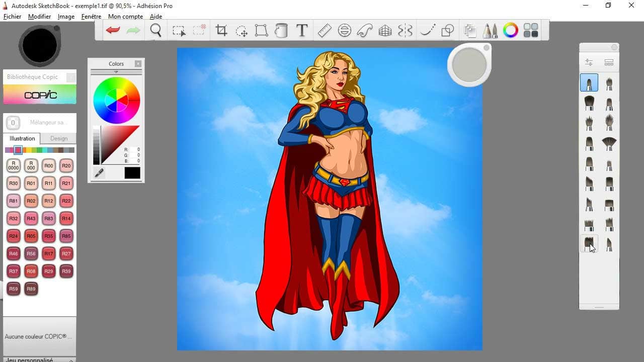Close the Colors panel
The image size is (644, 362).
pyautogui.click(x=138, y=64)
